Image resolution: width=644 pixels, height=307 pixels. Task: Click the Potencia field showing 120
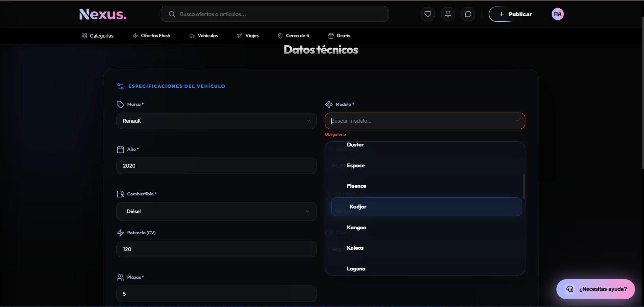pos(216,249)
